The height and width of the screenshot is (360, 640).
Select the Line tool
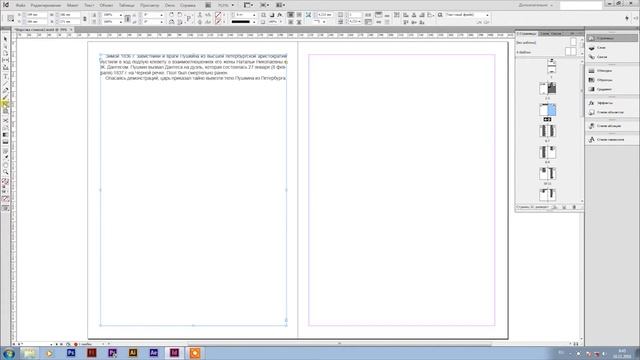pyautogui.click(x=5, y=84)
